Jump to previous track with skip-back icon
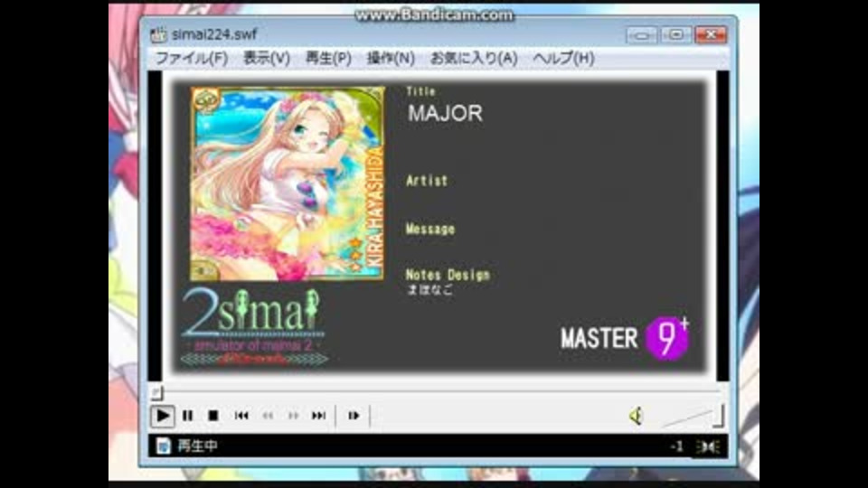 [x=241, y=416]
